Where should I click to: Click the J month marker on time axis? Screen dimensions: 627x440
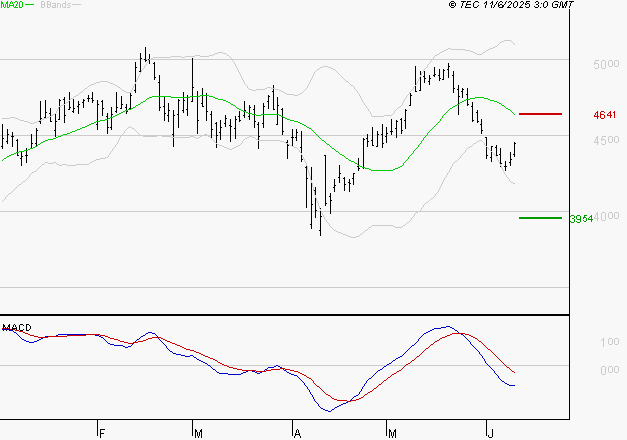[x=491, y=434]
